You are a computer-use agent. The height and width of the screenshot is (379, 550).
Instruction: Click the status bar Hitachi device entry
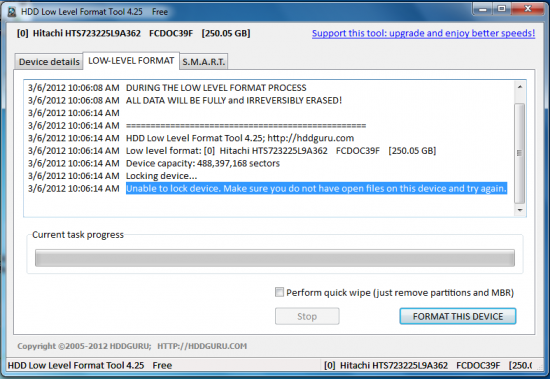click(x=428, y=365)
